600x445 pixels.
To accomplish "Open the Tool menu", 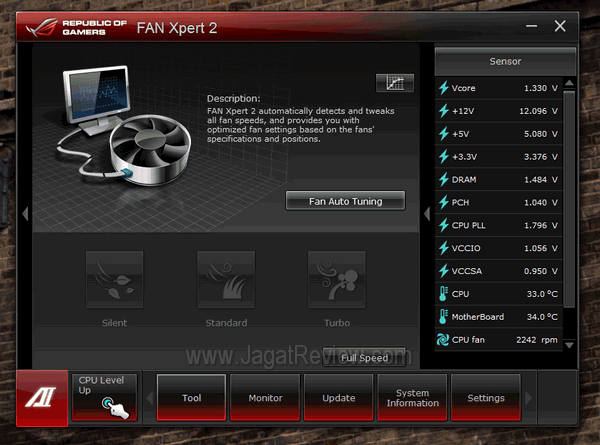I will [x=191, y=398].
